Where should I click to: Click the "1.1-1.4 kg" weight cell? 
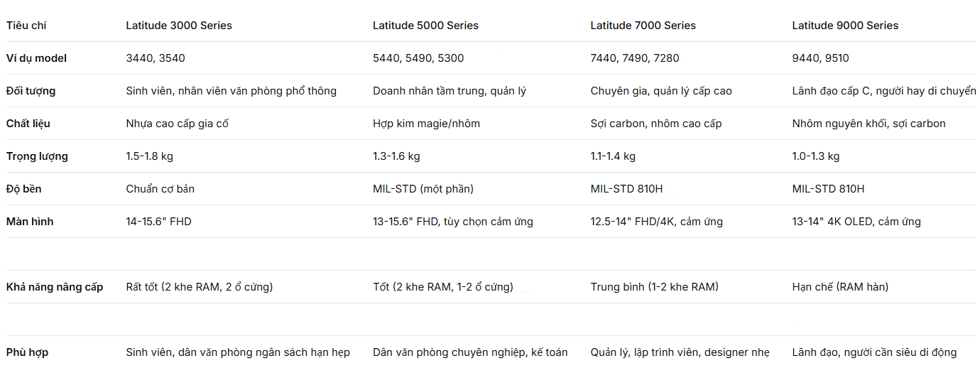pyautogui.click(x=613, y=156)
